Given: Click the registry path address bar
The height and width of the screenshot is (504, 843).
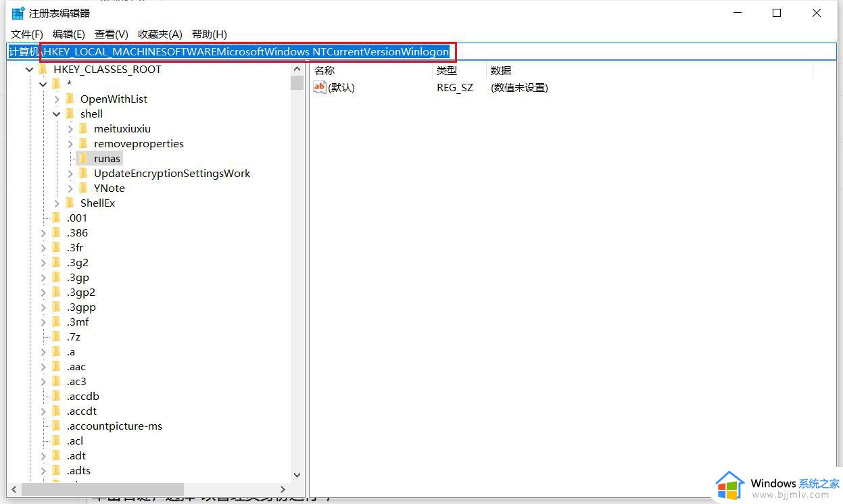Looking at the screenshot, I should pos(421,51).
